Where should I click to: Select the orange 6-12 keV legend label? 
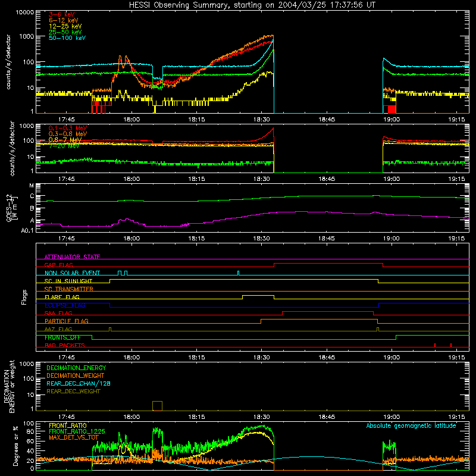tap(63, 20)
